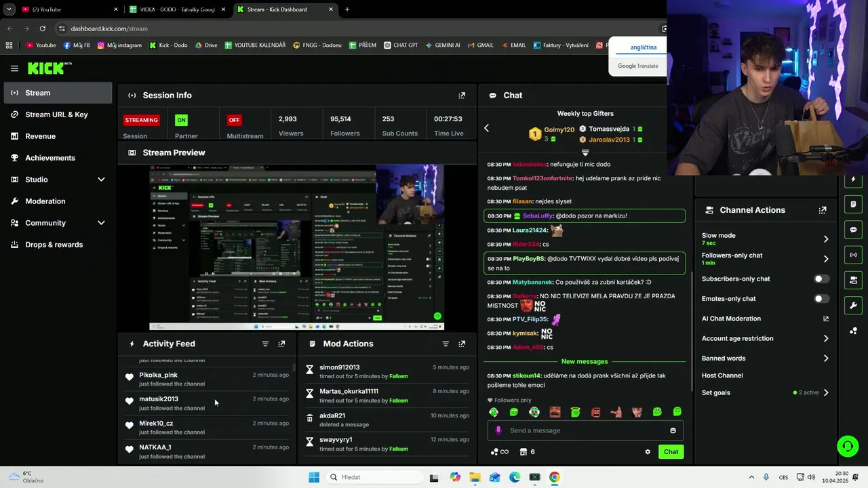Open the lightning bolt panel in right rail
The image size is (868, 488).
853,180
